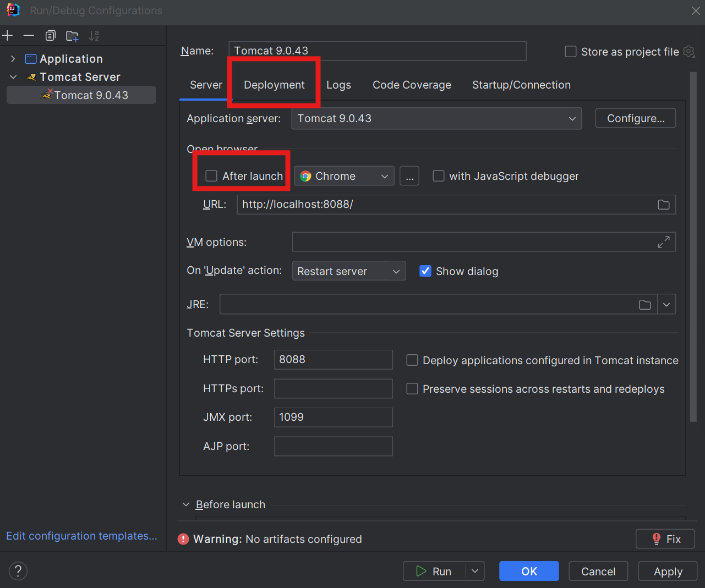Check Deploy applications configured in Tomcat instance
Image resolution: width=705 pixels, height=588 pixels.
coord(412,360)
